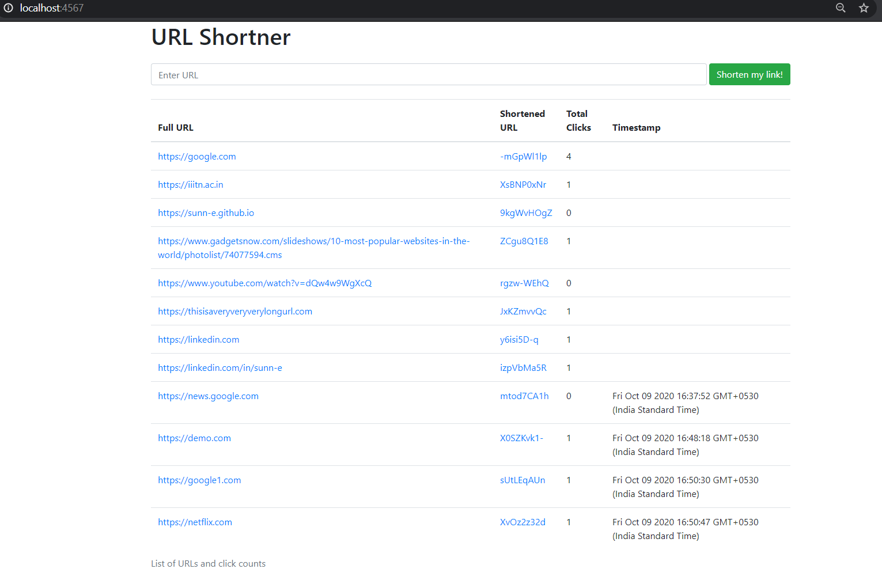The image size is (882, 588).
Task: Open the https://google.com link
Action: [x=197, y=156]
